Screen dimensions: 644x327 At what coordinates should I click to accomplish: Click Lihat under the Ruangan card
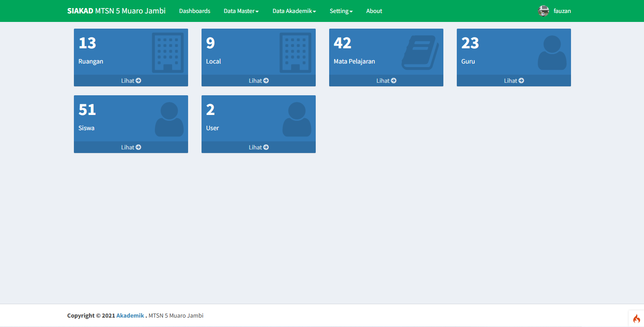131,81
